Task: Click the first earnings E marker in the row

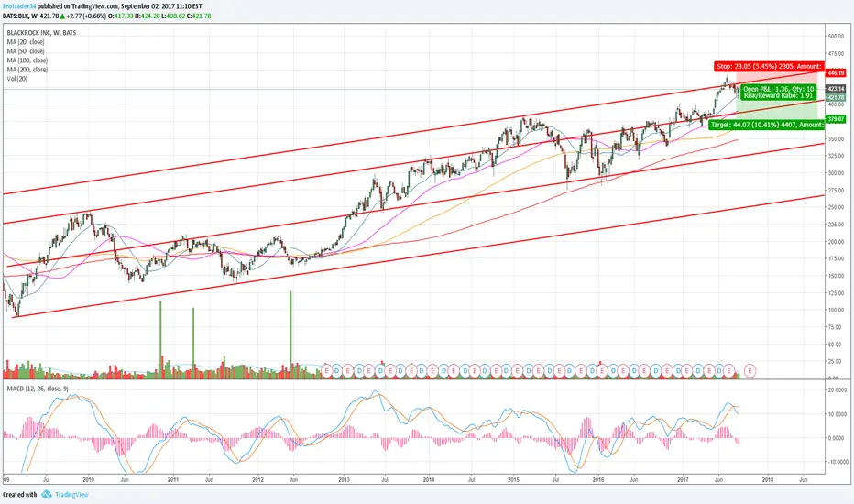Action: [326, 371]
